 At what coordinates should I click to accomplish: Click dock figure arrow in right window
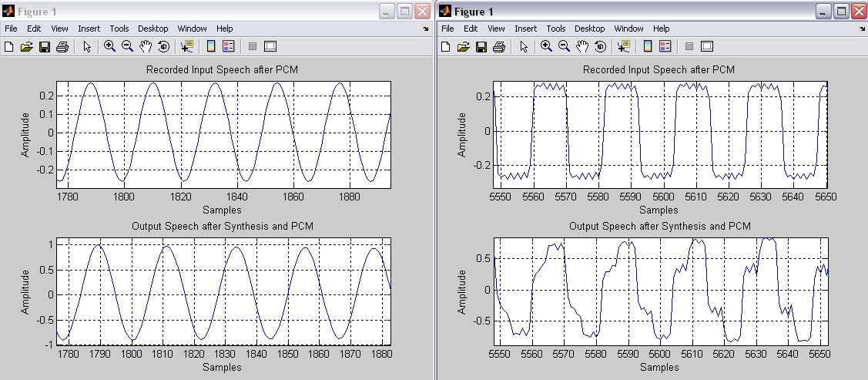point(862,29)
